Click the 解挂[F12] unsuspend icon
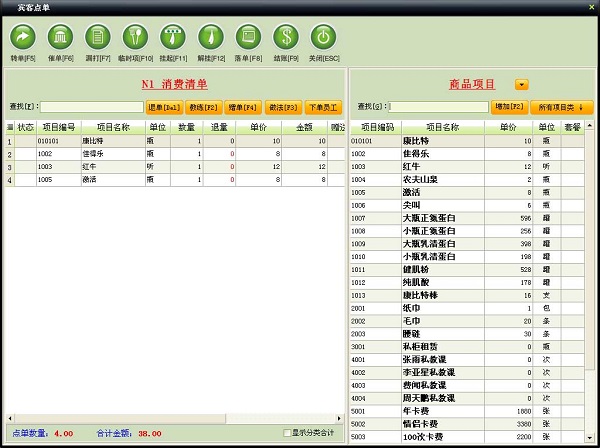Image resolution: width=600 pixels, height=448 pixels. (210, 37)
